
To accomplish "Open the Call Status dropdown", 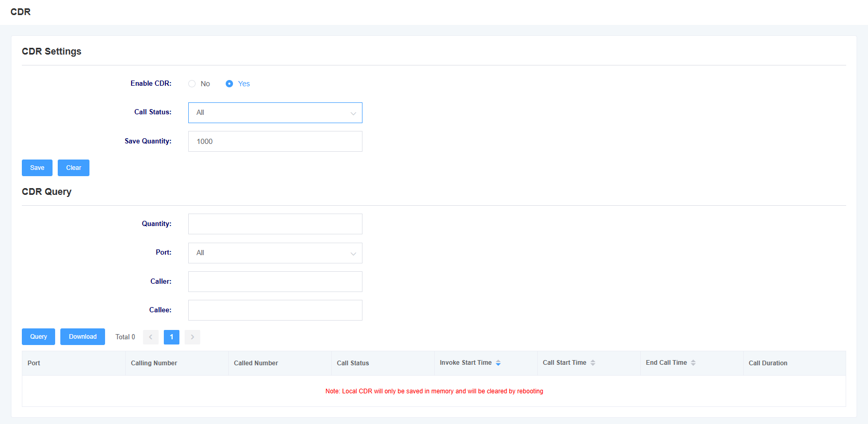I will (x=275, y=113).
